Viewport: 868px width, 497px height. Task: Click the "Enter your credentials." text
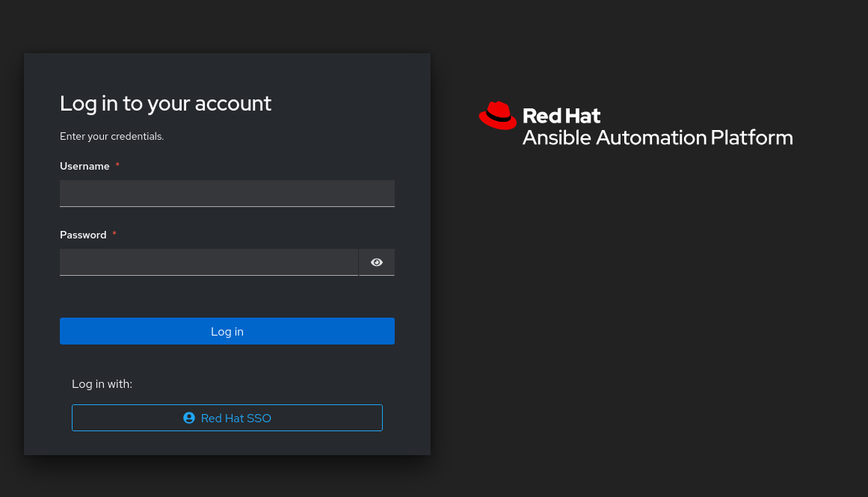pyautogui.click(x=112, y=136)
